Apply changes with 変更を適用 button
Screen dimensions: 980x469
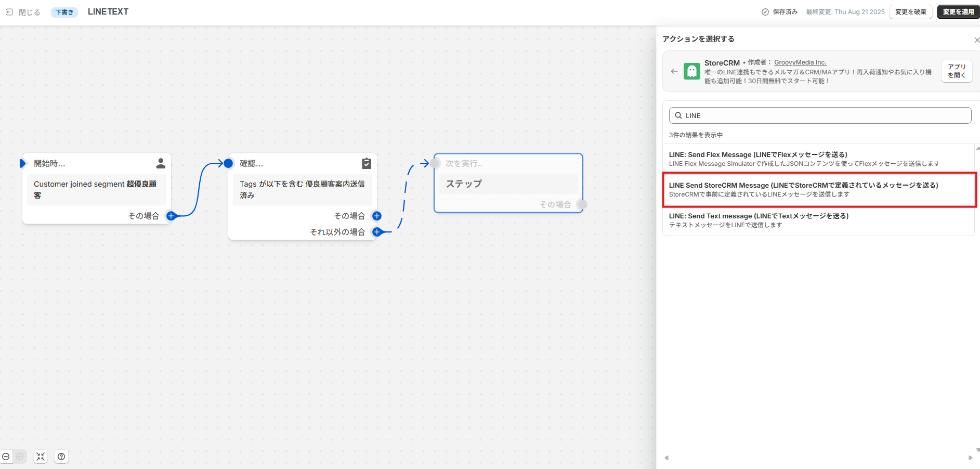tap(958, 12)
